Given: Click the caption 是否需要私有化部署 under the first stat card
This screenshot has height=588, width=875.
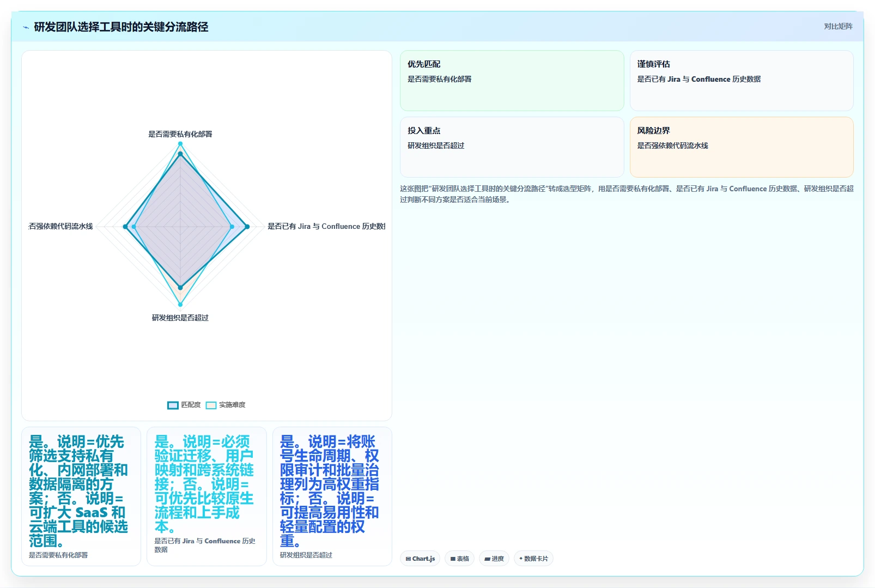Looking at the screenshot, I should point(58,555).
